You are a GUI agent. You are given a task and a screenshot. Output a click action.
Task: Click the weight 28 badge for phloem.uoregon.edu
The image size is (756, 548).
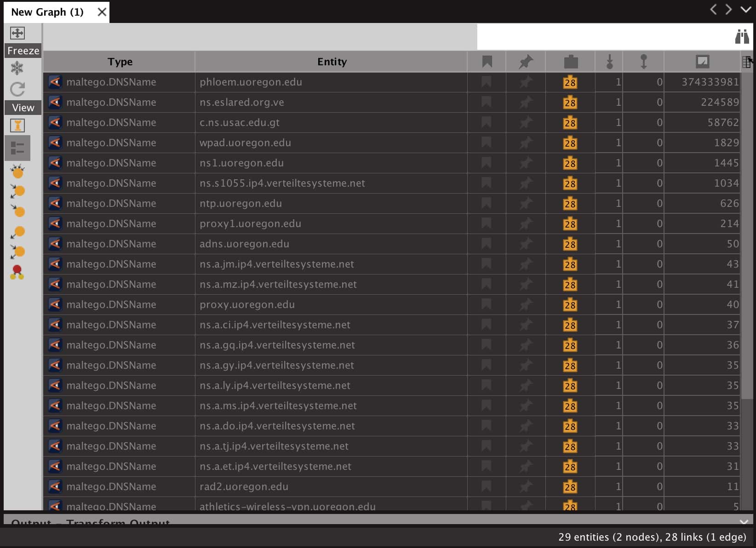[x=570, y=82]
